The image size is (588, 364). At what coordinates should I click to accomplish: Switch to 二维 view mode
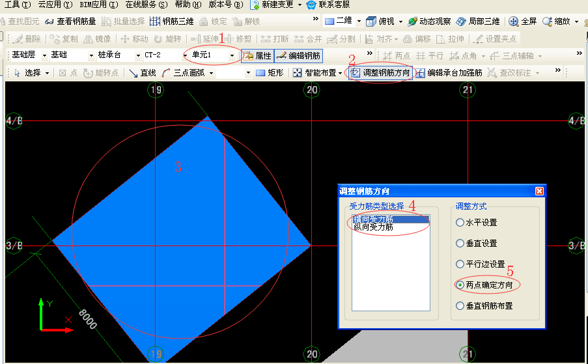pos(338,21)
